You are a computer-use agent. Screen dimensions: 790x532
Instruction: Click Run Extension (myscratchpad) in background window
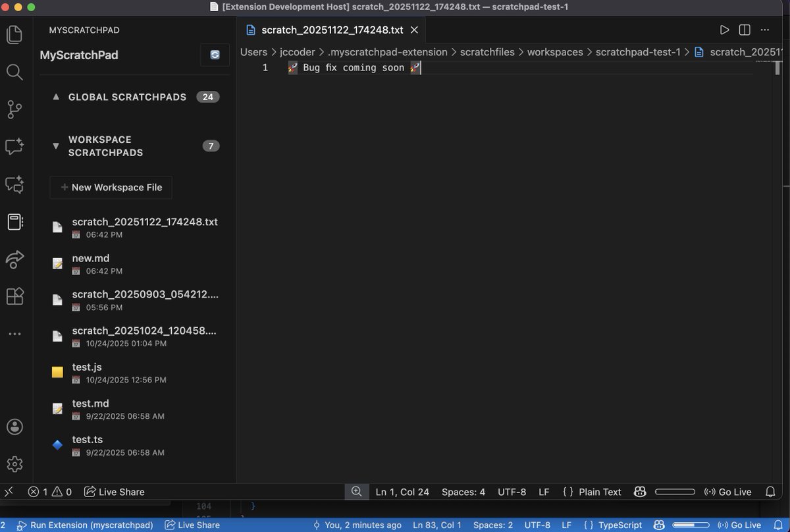(x=84, y=525)
